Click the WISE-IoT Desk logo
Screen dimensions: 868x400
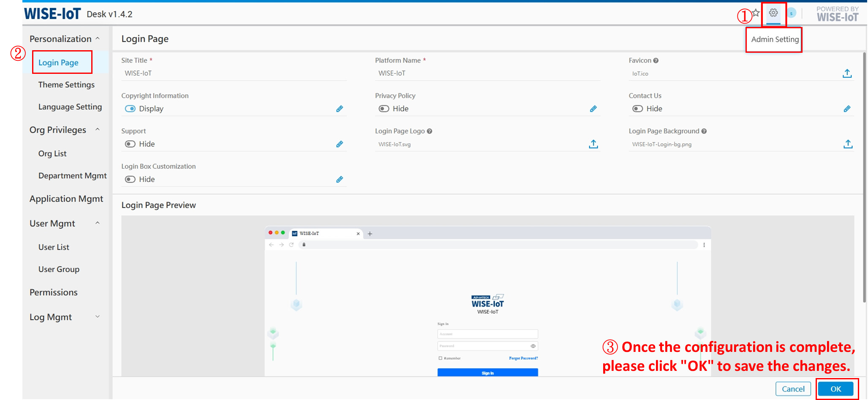coord(52,14)
